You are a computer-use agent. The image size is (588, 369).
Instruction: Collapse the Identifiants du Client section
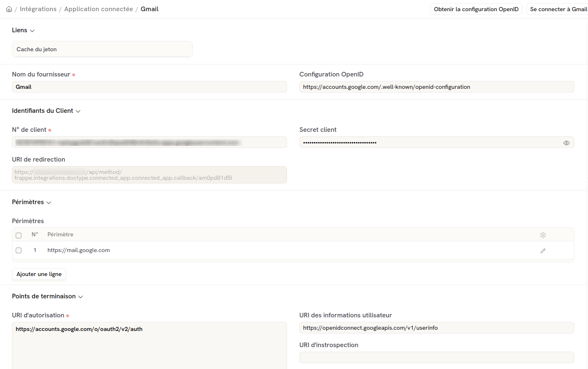tap(46, 111)
